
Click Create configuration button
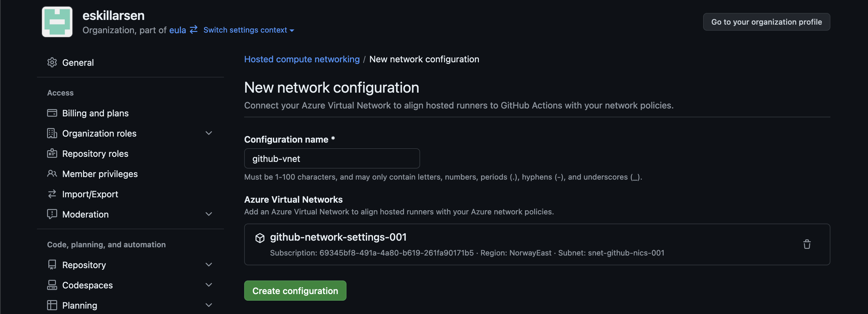click(295, 290)
